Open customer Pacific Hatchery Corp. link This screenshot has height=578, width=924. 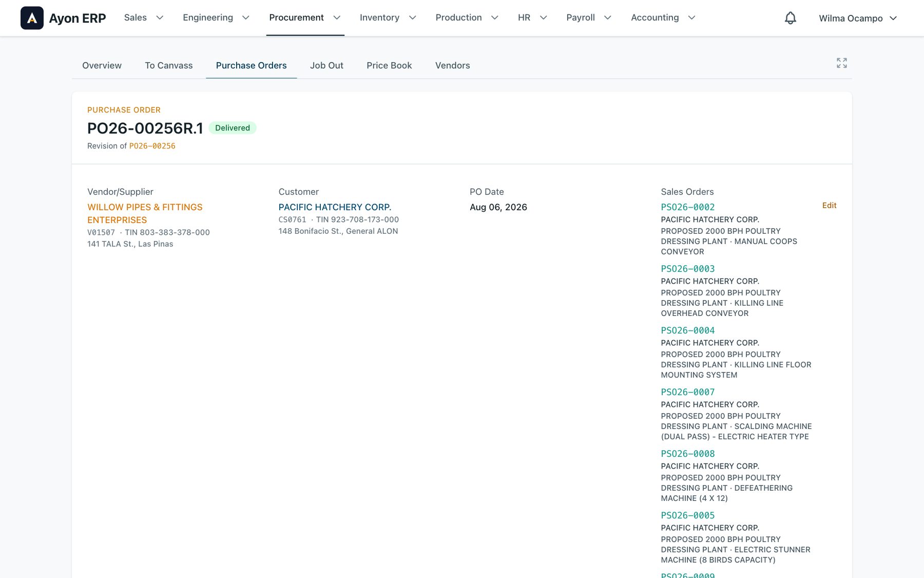coord(335,207)
